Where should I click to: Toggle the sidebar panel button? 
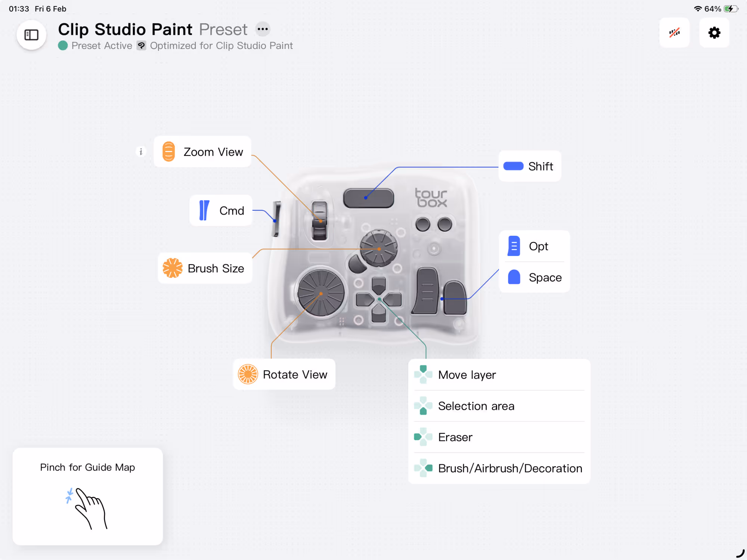click(31, 35)
